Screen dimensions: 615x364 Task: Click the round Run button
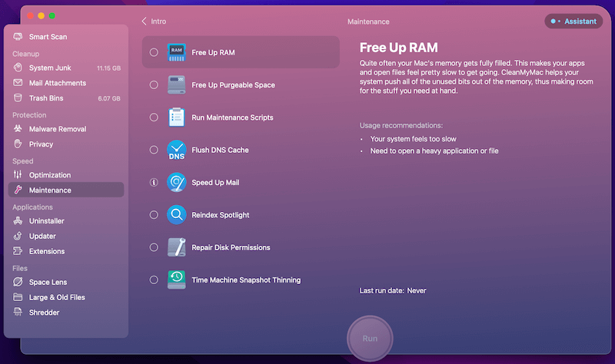pyautogui.click(x=370, y=339)
